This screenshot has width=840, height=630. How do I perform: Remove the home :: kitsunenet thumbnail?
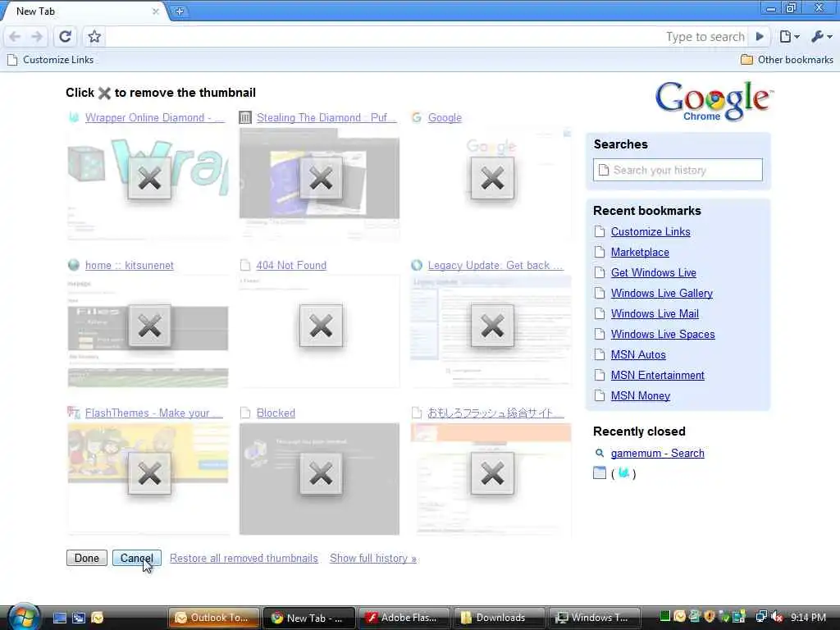(149, 326)
